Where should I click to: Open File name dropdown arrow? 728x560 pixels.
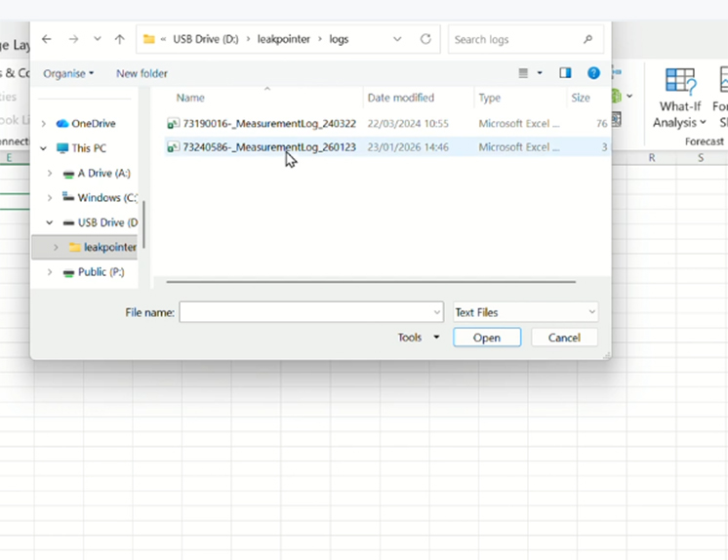click(437, 312)
